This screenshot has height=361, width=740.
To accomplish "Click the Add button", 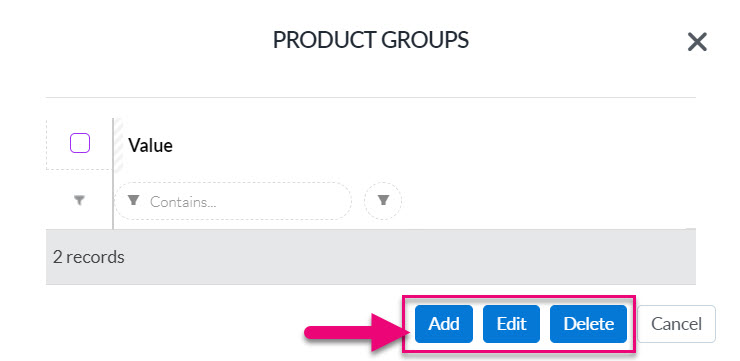I will [x=444, y=324].
